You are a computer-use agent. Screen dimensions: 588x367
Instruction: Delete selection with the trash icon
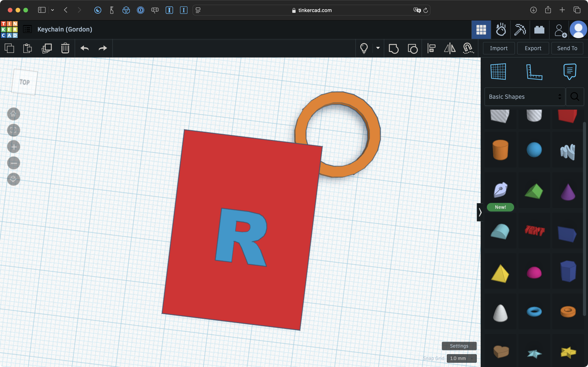[x=65, y=48]
